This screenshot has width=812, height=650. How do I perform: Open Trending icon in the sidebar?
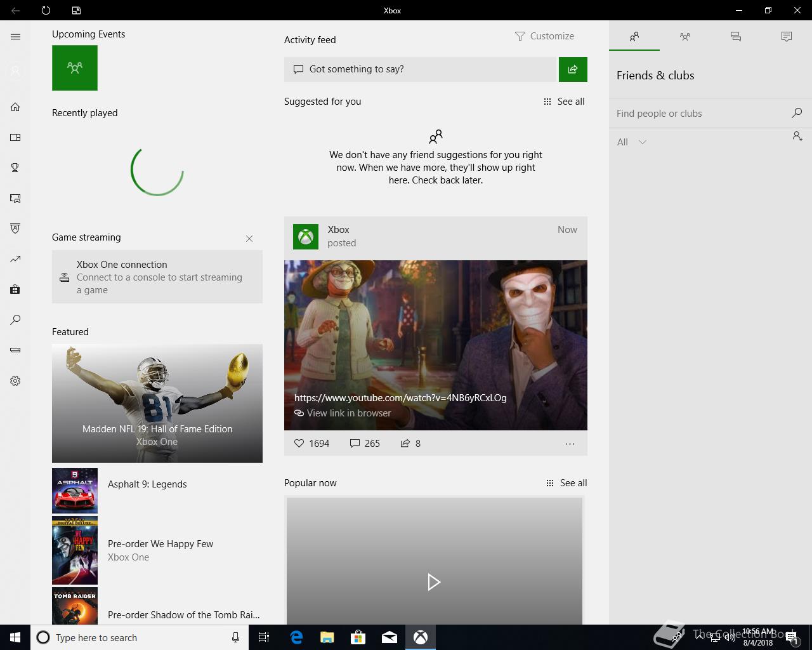(15, 259)
